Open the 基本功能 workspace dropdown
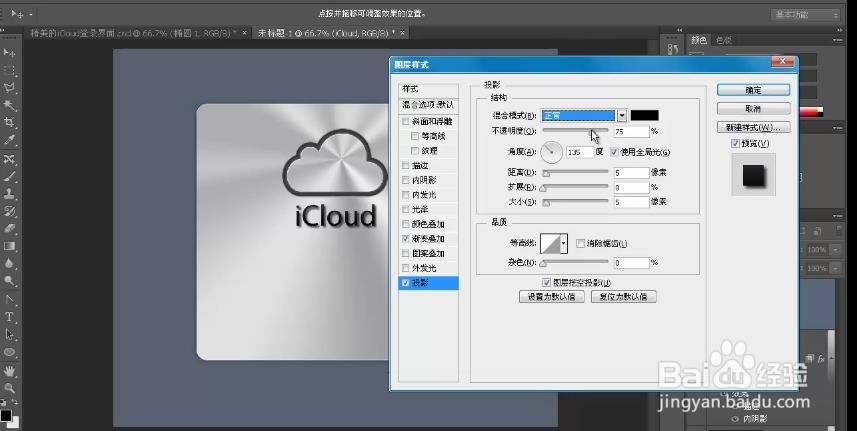Screen dimensions: 857x431 click(x=806, y=15)
